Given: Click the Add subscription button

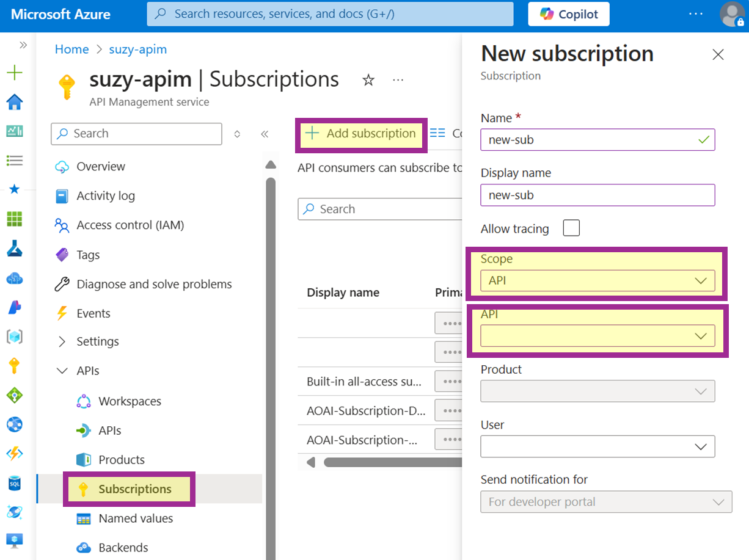Looking at the screenshot, I should tap(361, 134).
